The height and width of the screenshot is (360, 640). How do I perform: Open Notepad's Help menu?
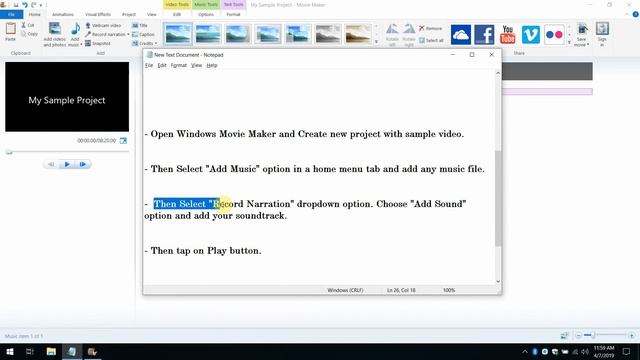(212, 65)
